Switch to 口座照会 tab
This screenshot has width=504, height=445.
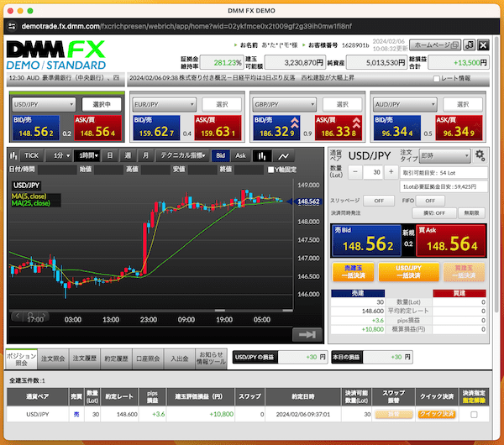(148, 359)
